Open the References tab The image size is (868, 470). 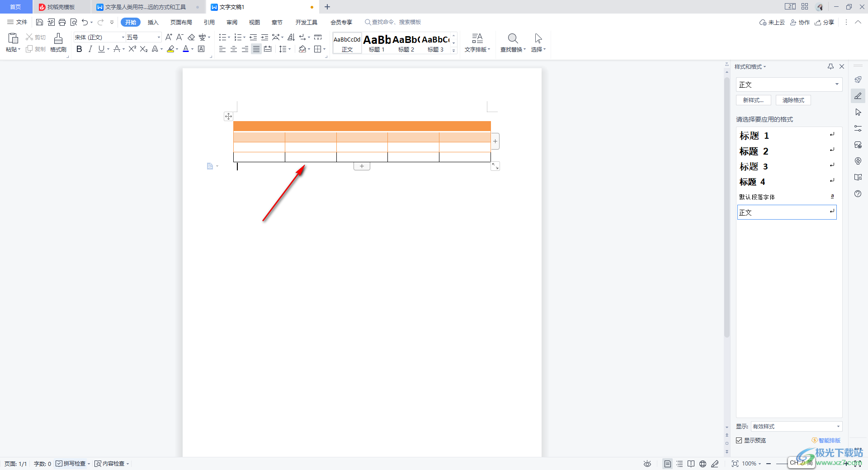pos(209,22)
